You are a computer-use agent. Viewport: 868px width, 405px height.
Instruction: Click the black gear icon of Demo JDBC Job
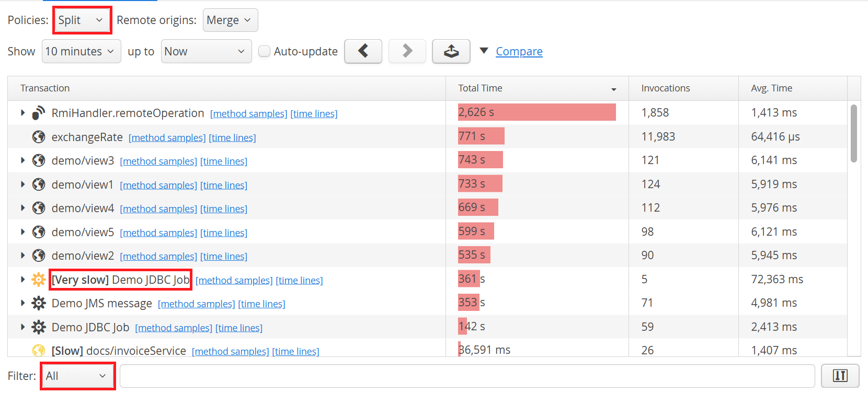(x=39, y=327)
